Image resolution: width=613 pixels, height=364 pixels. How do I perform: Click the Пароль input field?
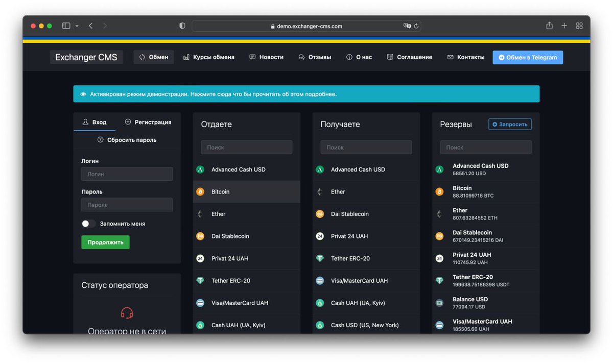(x=127, y=205)
